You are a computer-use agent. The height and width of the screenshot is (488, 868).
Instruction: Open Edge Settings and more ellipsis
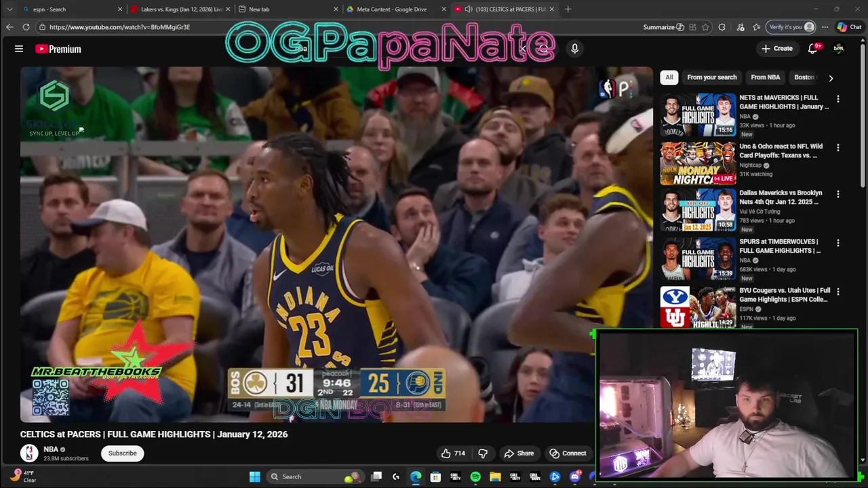tap(825, 27)
